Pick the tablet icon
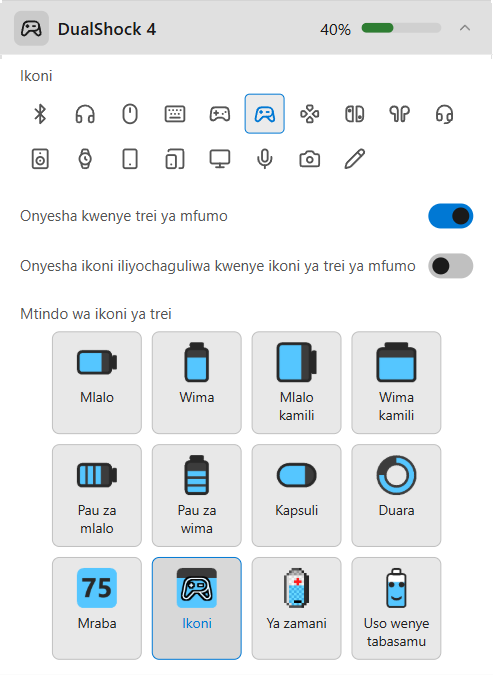 [x=130, y=159]
